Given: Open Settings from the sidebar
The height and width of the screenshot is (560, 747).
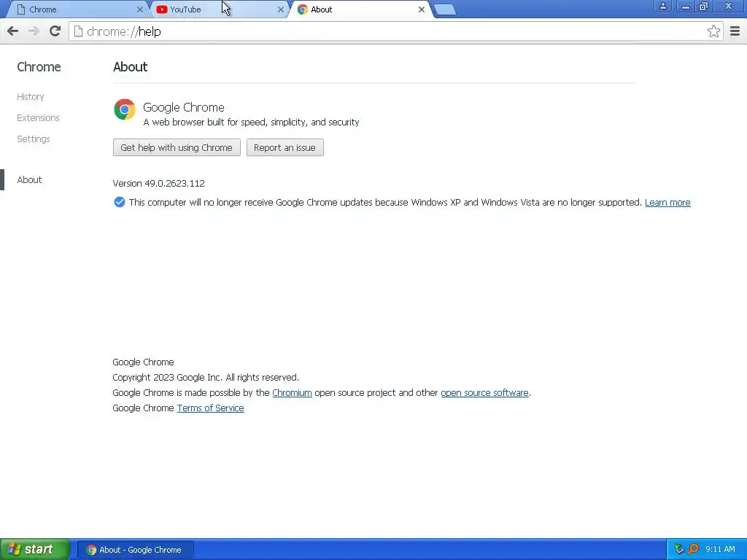Looking at the screenshot, I should [x=34, y=139].
